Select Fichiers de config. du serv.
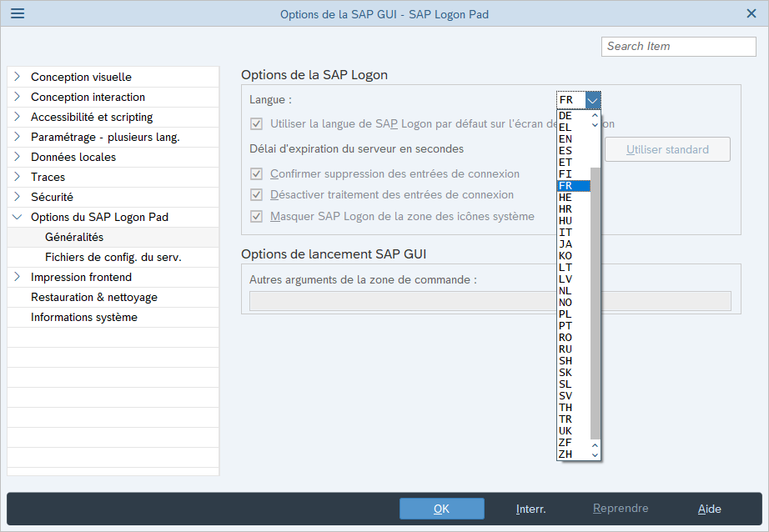Screen dimensions: 769x532 tap(113, 257)
